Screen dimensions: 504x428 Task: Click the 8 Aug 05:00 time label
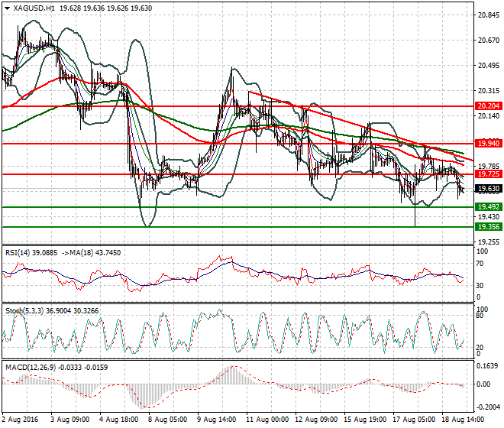click(167, 420)
